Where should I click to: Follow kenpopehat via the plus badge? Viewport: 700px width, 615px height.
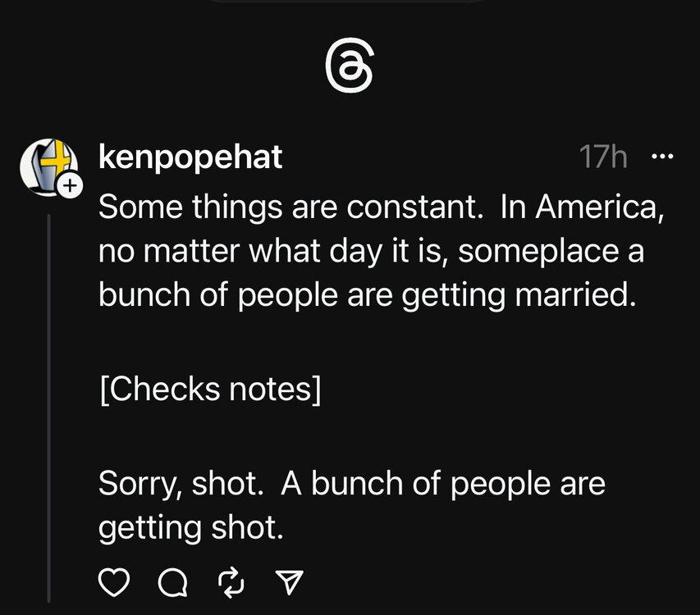(70, 186)
